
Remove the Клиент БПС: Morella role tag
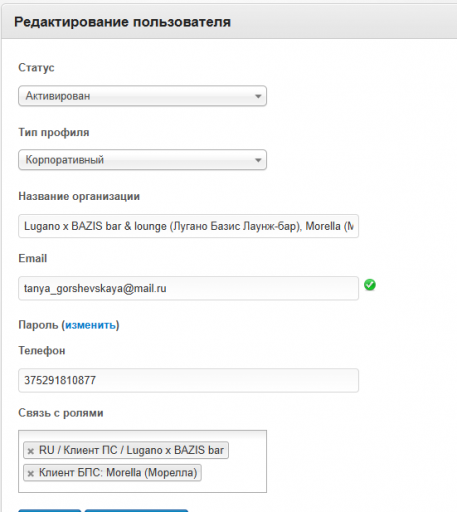(31, 473)
